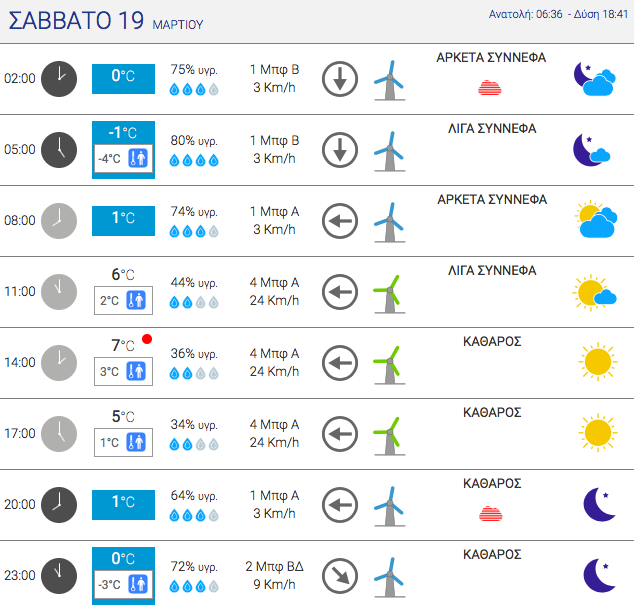Click the red dust cloud icon at 20:00
Viewport: 634px width, 610px height.
pyautogui.click(x=490, y=513)
